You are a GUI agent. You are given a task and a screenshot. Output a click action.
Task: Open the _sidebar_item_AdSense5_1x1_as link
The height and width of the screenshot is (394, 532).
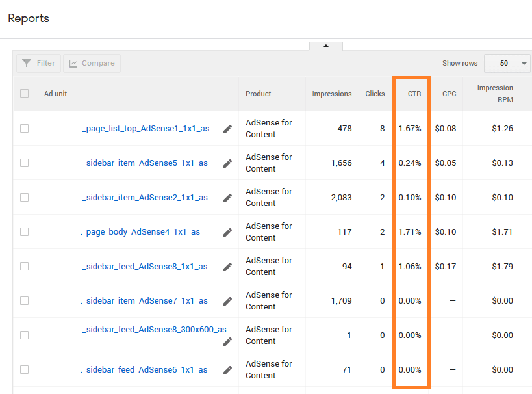[x=145, y=163]
